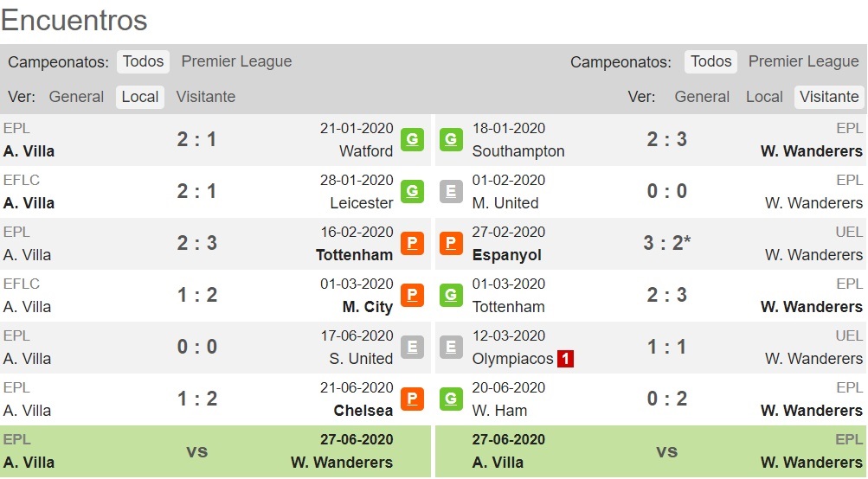Select Todos filter in right panel

point(711,61)
